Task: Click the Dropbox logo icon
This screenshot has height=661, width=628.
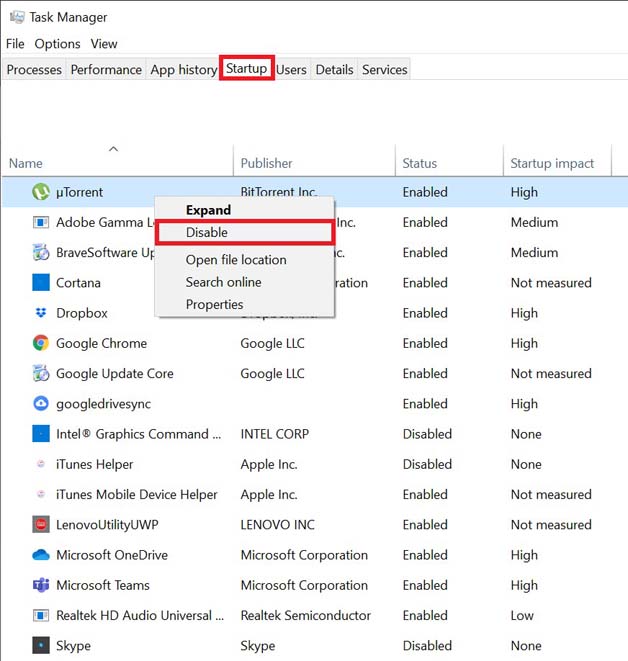Action: [41, 313]
